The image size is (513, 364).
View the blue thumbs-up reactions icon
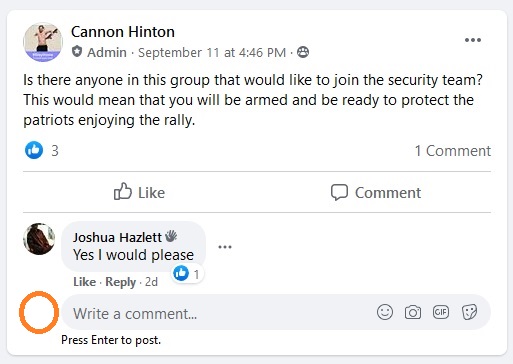[x=34, y=150]
